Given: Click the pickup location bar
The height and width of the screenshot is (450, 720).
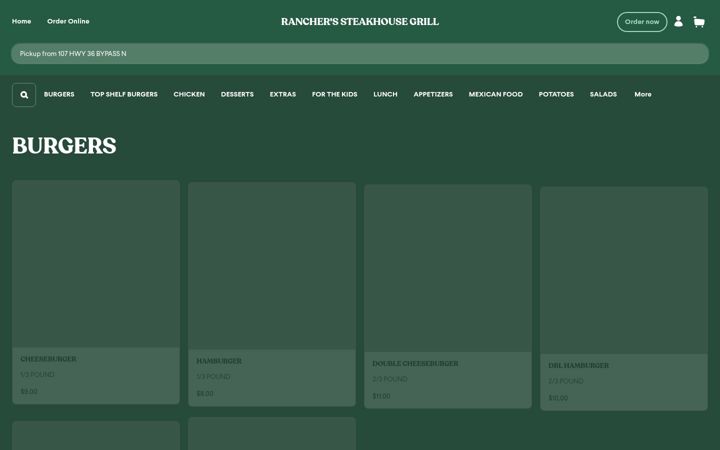Looking at the screenshot, I should [360, 54].
